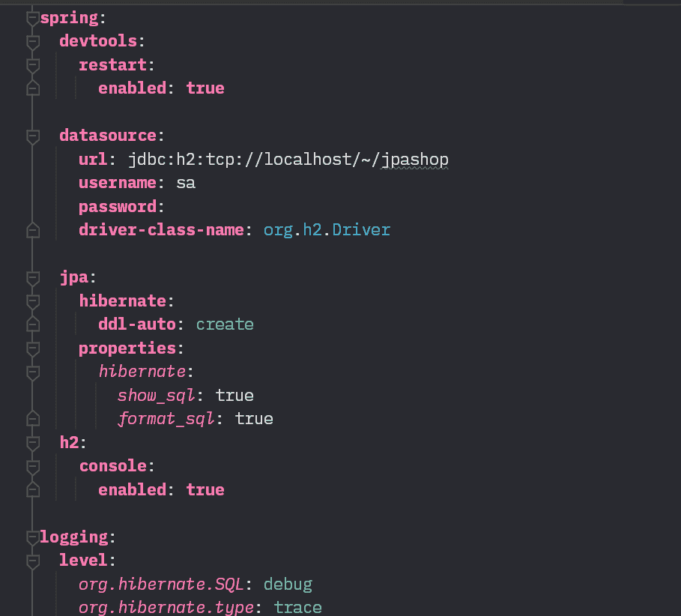Fold the console block gutter marker

tap(32, 467)
